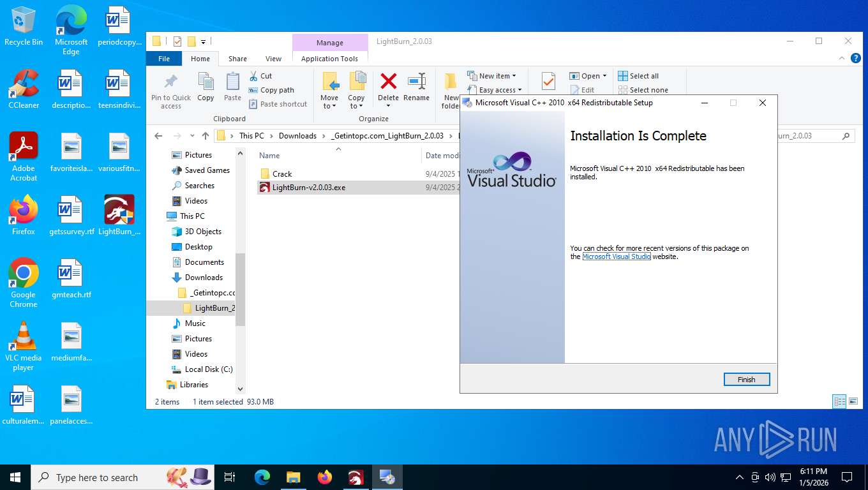The height and width of the screenshot is (490, 868).
Task: Switch to the View ribbon tab
Action: pyautogui.click(x=273, y=59)
